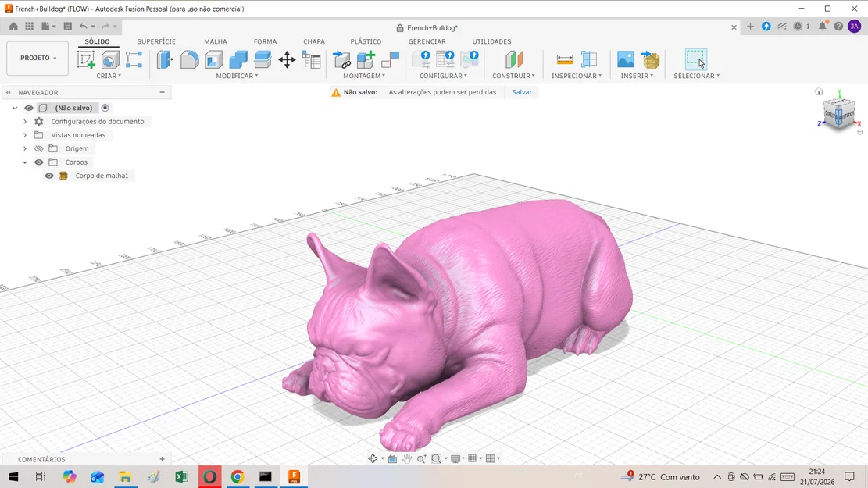Click the New Component icon
Viewport: 868px width, 488px height.
(366, 59)
